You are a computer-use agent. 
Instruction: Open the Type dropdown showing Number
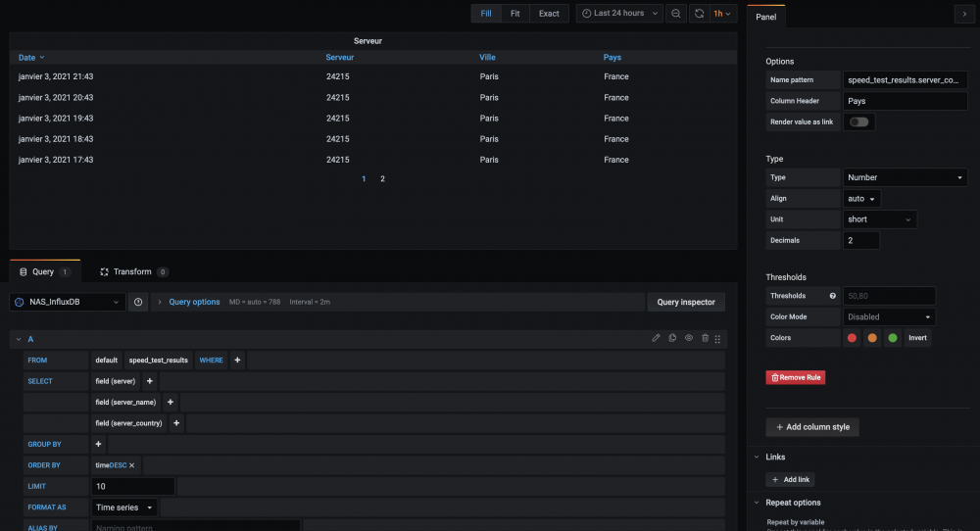click(905, 177)
